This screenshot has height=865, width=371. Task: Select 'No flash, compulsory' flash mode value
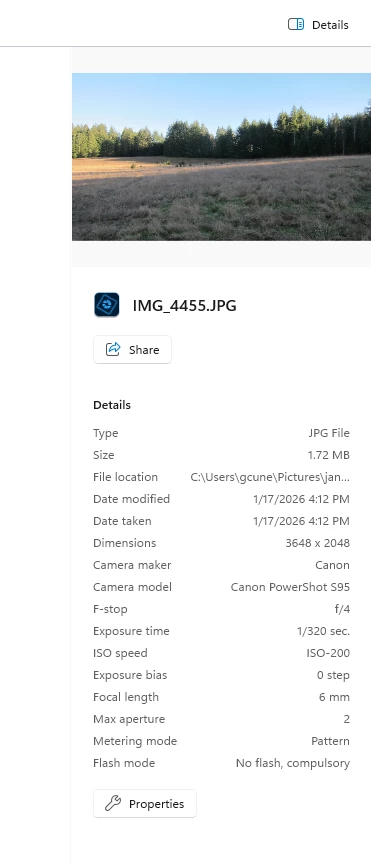point(293,763)
